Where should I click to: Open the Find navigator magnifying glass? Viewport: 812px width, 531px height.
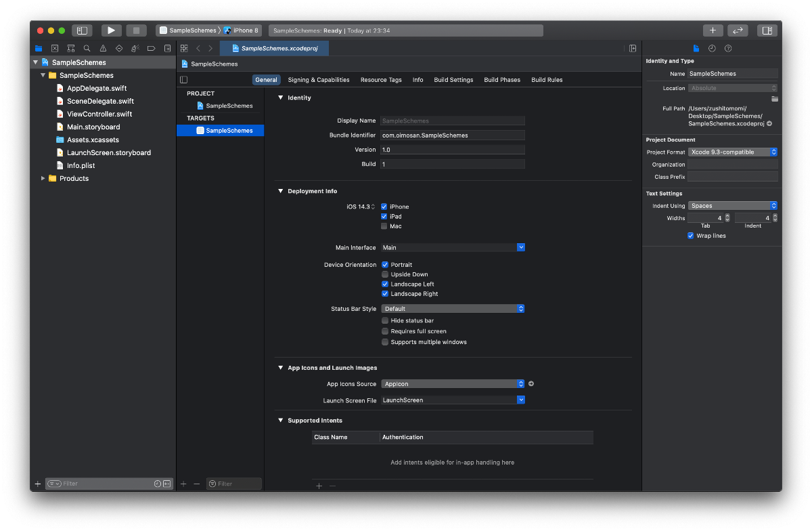pos(87,48)
